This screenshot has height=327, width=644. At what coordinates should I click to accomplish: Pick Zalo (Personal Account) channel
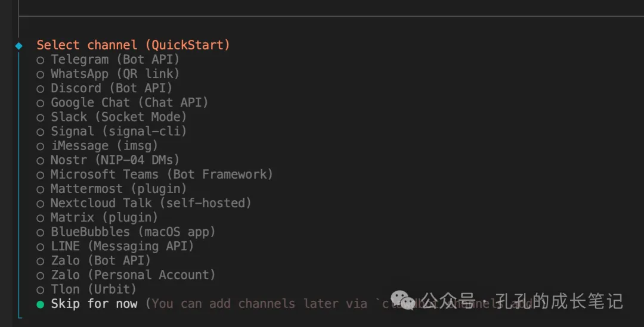(x=132, y=275)
